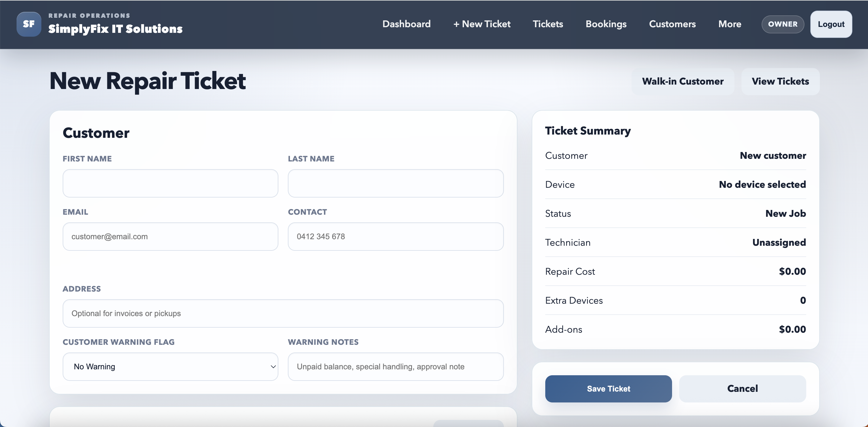Switch to the Dashboard page
This screenshot has width=868, height=427.
[406, 24]
